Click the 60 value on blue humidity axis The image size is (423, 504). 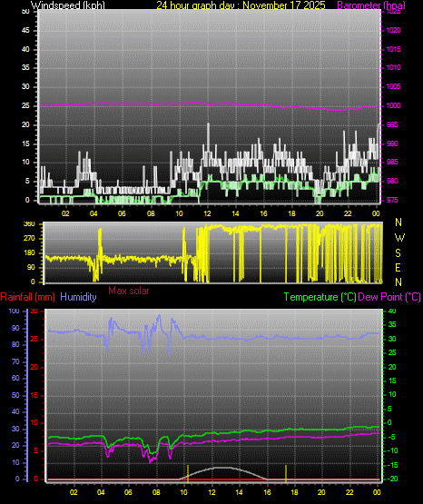tap(15, 379)
